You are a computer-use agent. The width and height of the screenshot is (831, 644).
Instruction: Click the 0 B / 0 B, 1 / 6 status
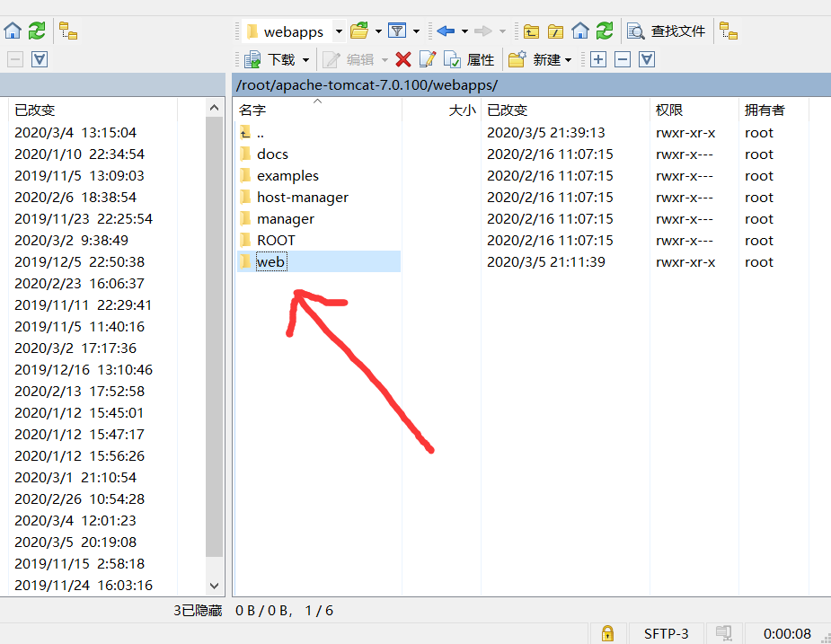click(284, 611)
